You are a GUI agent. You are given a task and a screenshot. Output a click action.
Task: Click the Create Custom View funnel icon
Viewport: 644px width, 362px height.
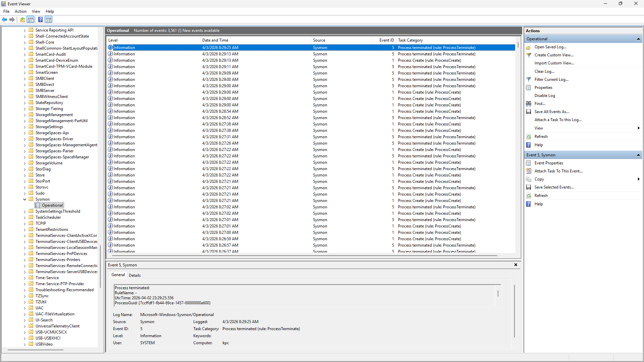click(529, 55)
